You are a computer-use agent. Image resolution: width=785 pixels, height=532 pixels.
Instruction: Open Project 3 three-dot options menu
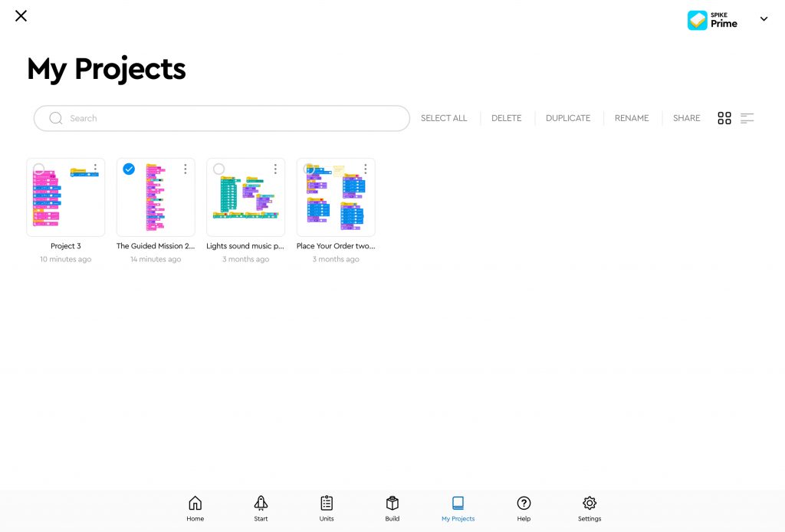coord(95,168)
